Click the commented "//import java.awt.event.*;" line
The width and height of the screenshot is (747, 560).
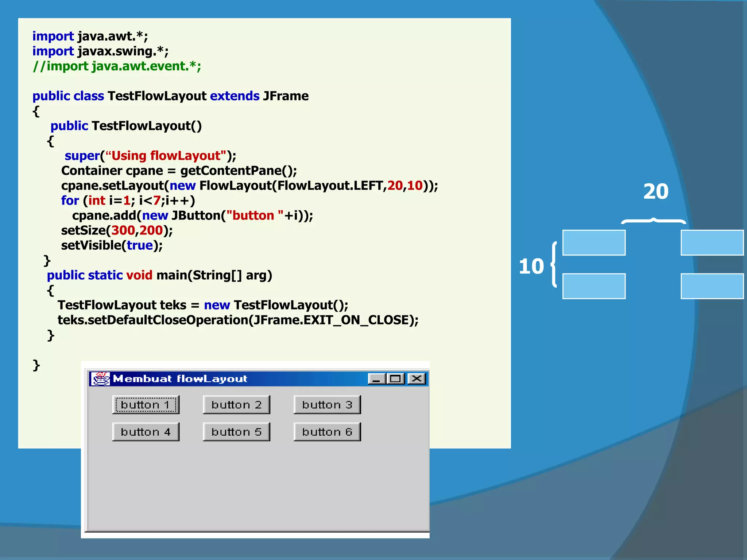(x=117, y=66)
